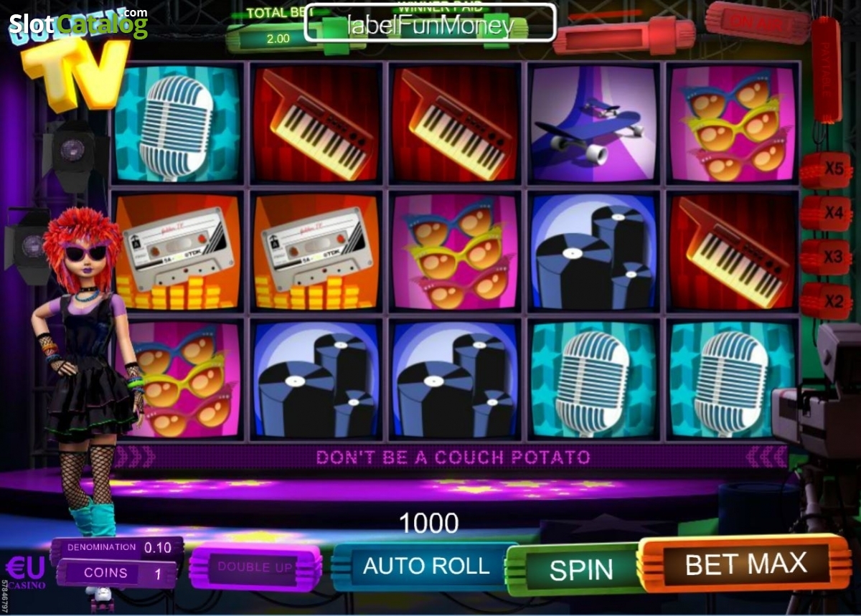861x616 pixels.
Task: Select the X3 multiplier indicator
Action: [827, 257]
